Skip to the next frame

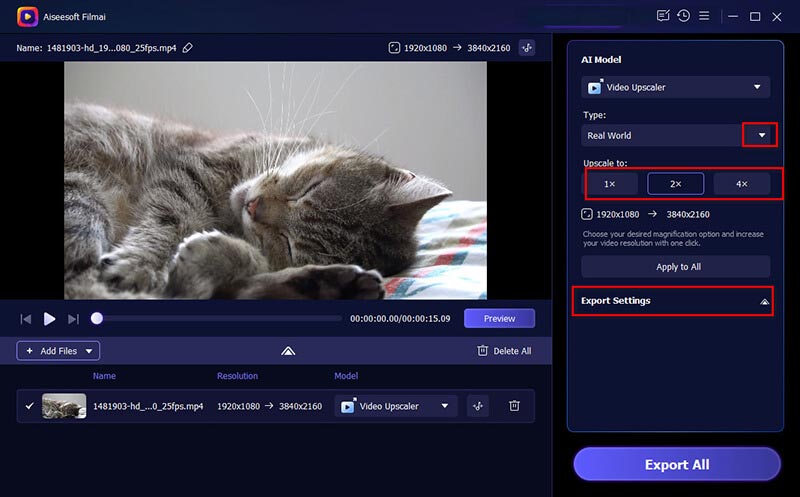[73, 319]
